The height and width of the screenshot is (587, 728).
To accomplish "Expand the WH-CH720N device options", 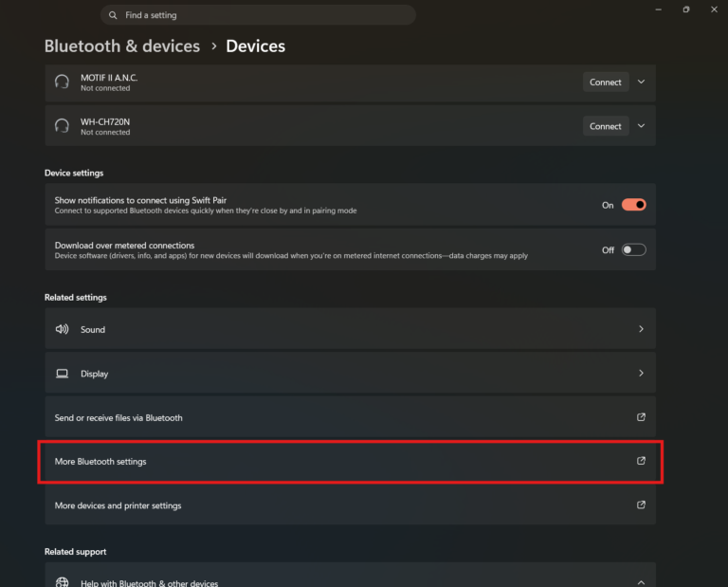I will click(641, 126).
